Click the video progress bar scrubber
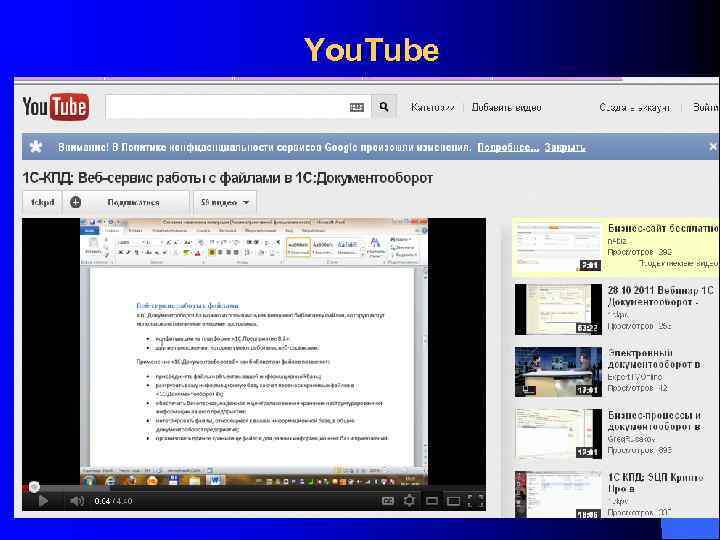 [34, 487]
